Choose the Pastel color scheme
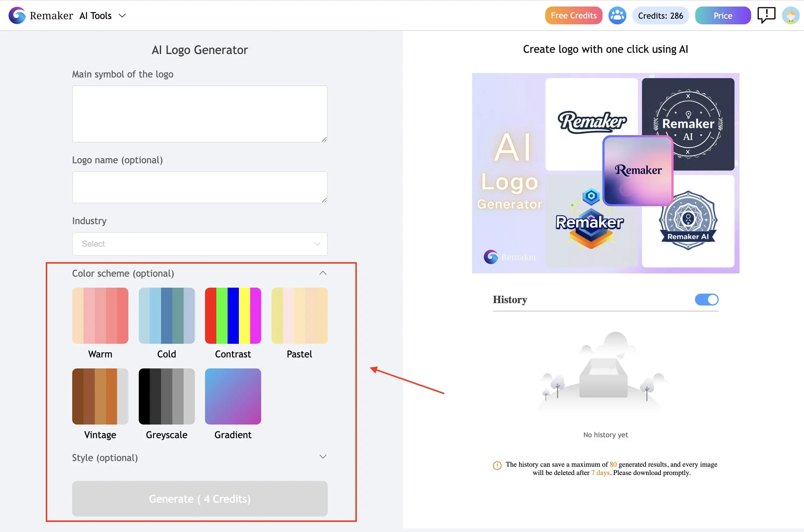This screenshot has width=804, height=532. [x=299, y=316]
